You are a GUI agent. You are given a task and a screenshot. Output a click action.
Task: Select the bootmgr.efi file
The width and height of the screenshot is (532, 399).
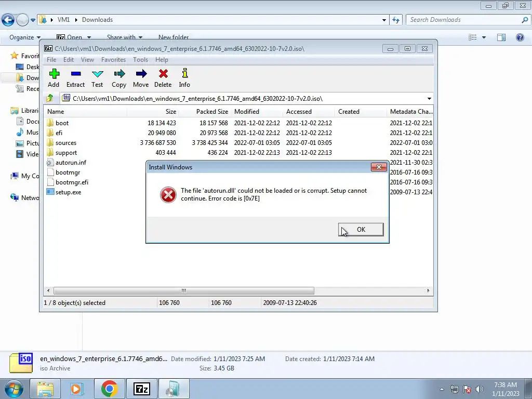point(68,182)
